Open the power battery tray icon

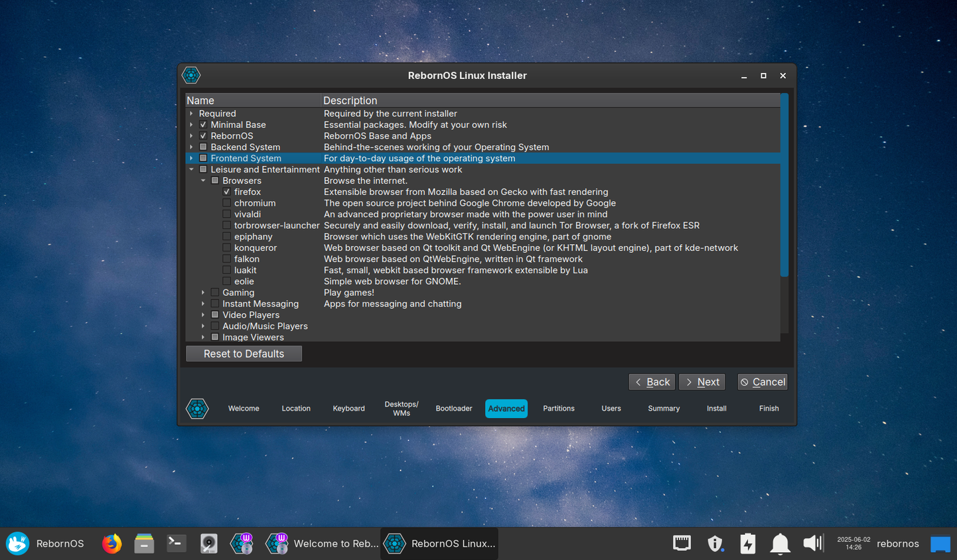[x=748, y=543]
